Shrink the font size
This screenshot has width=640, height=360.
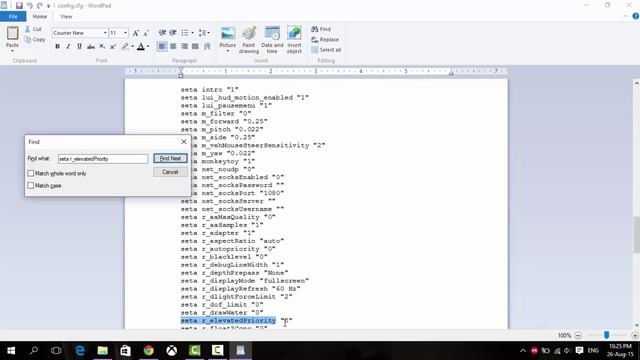pos(146,33)
